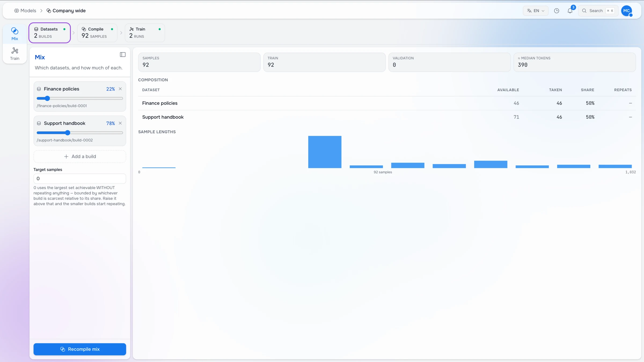The width and height of the screenshot is (644, 362).
Task: Click the Validation stat card
Action: [x=449, y=62]
